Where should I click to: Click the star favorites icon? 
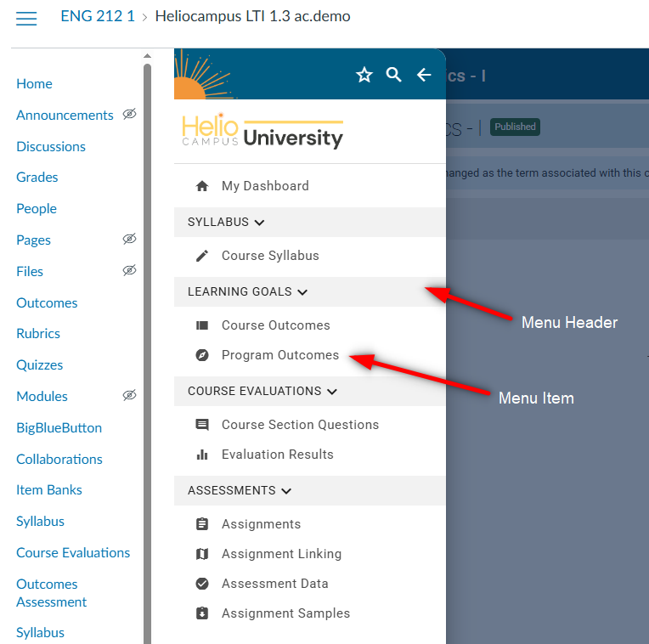[364, 76]
